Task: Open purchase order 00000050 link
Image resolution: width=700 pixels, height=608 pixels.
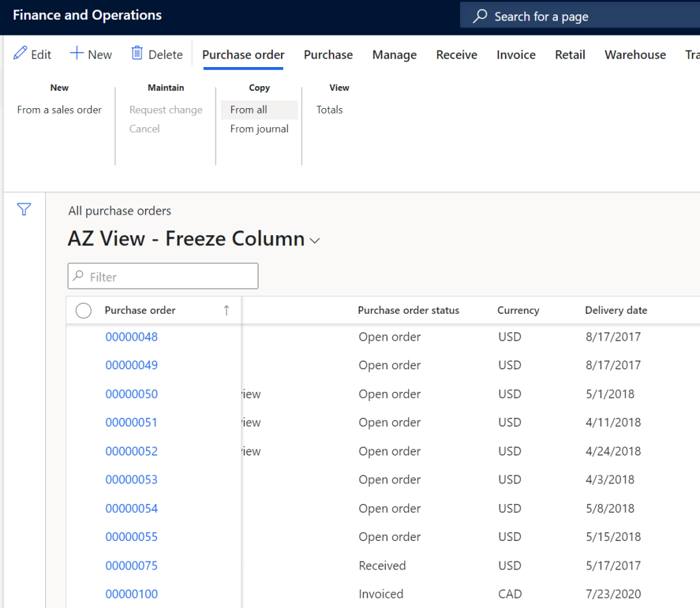Action: 131,394
